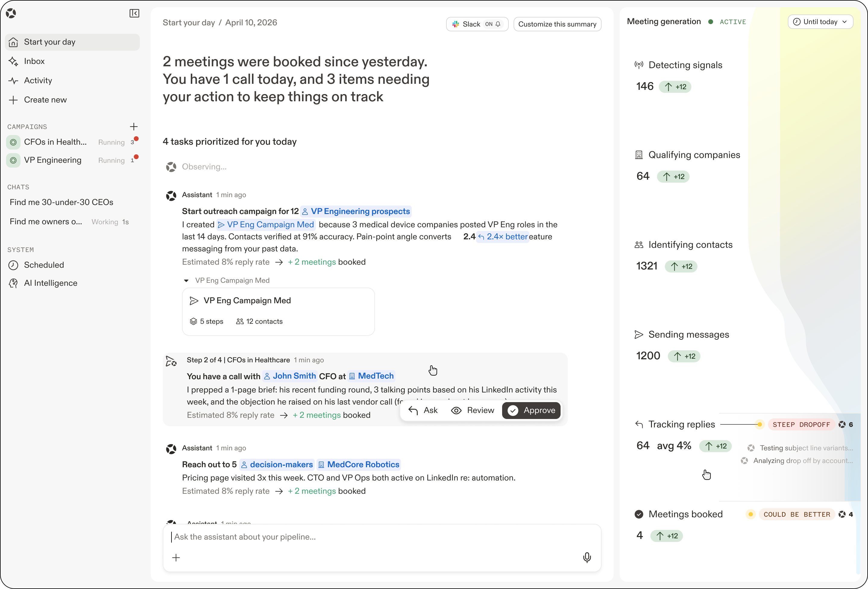Collapse the VP Eng Campaign Med section

186,281
